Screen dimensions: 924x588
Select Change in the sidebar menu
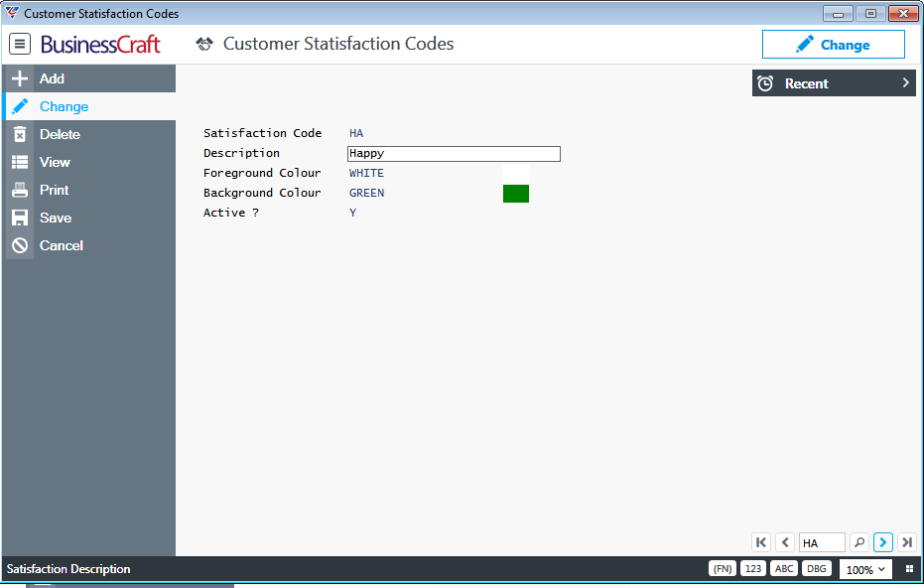coord(89,106)
